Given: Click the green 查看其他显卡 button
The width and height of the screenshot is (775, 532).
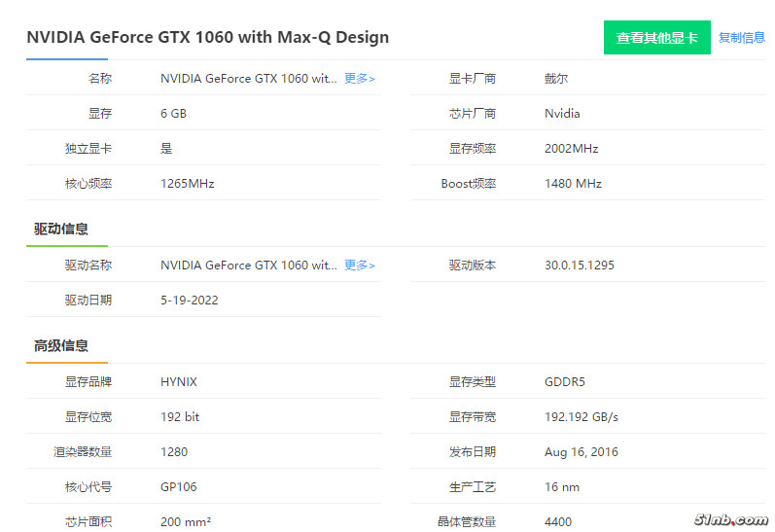Looking at the screenshot, I should [657, 38].
